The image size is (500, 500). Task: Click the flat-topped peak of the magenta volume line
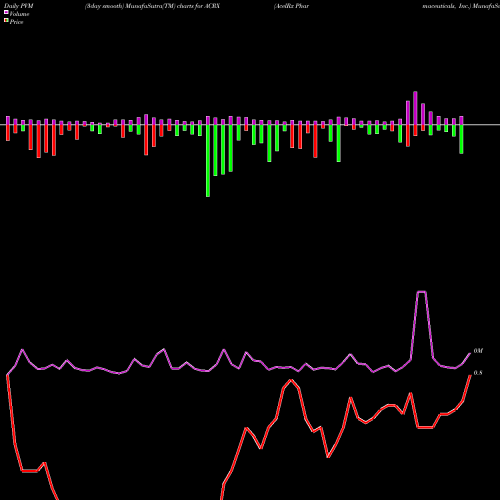(x=422, y=292)
